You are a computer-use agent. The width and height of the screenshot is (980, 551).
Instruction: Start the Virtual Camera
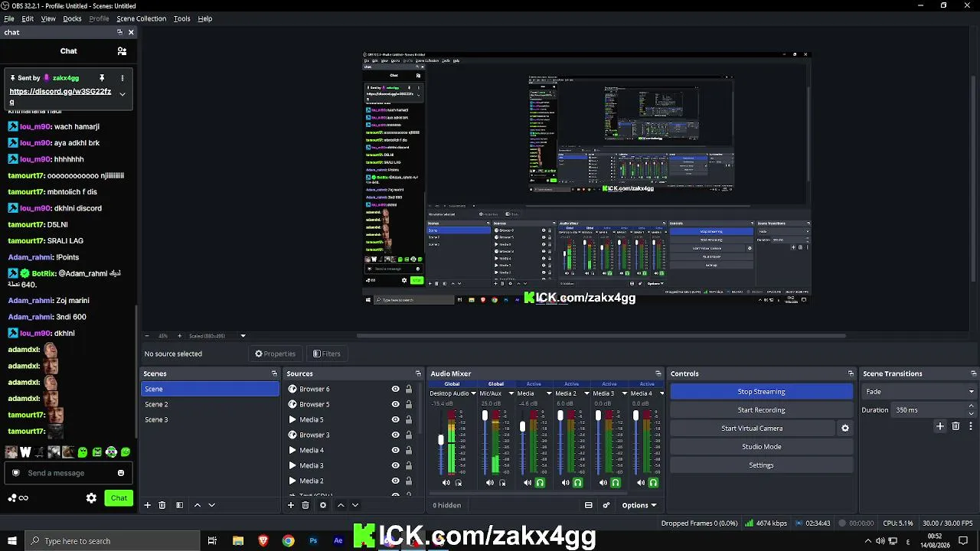tap(752, 429)
